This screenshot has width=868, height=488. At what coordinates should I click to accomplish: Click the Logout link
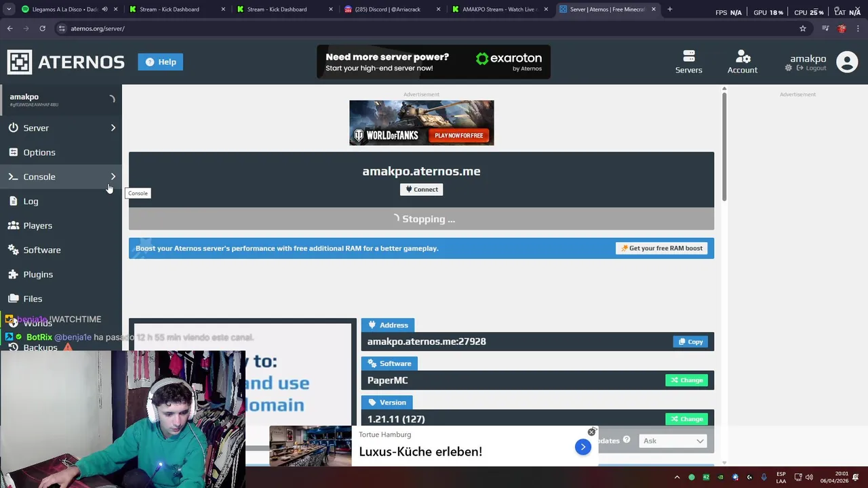(x=811, y=68)
